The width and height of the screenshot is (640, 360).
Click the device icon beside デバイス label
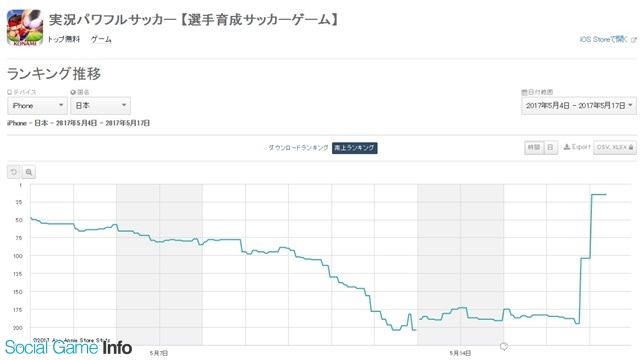click(x=9, y=92)
